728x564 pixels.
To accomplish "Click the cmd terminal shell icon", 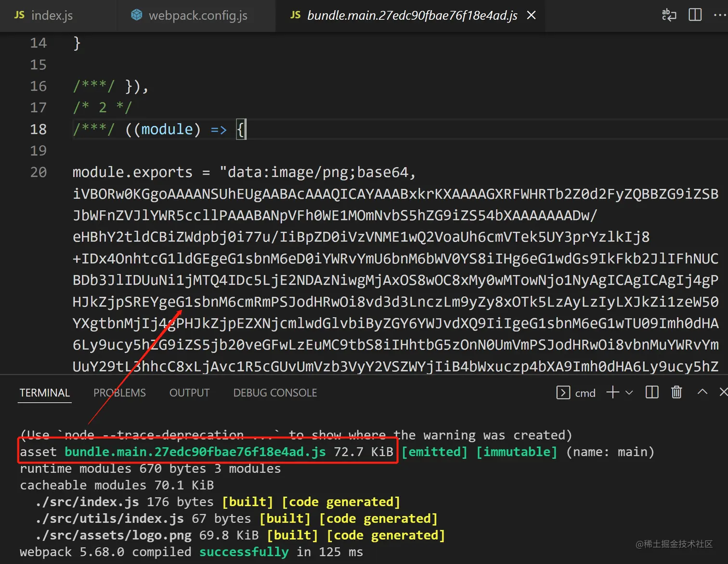I will (563, 393).
